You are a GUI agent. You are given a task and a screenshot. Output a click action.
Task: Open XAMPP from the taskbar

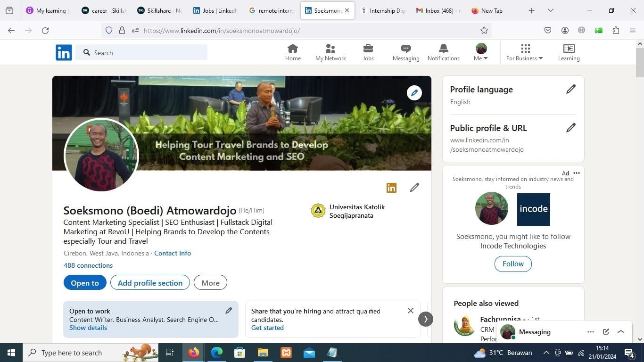point(286,353)
